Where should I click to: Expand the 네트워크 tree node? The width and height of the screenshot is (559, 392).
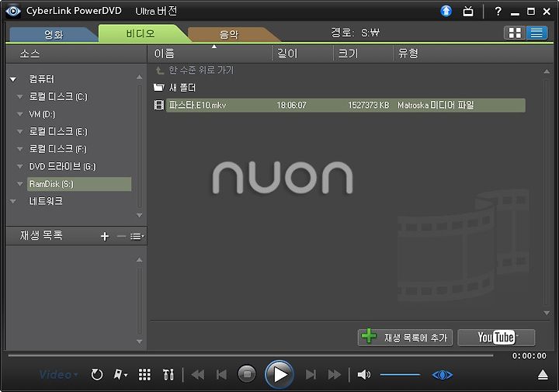[x=13, y=201]
